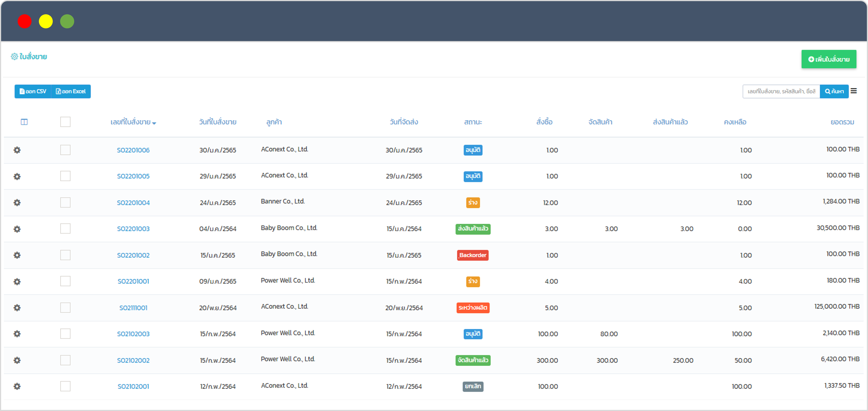The width and height of the screenshot is (868, 411).
Task: Open the hamburger filter menu beside search
Action: pyautogui.click(x=853, y=91)
